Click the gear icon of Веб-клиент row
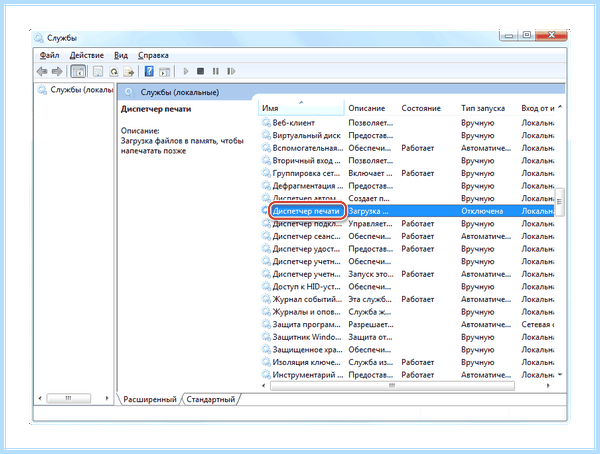The height and width of the screenshot is (454, 600). coord(266,122)
